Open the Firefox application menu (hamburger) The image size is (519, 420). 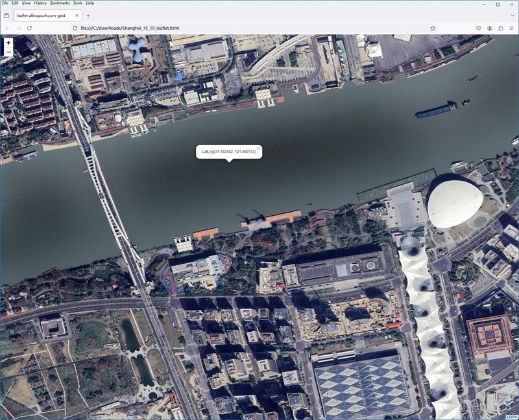(x=512, y=29)
